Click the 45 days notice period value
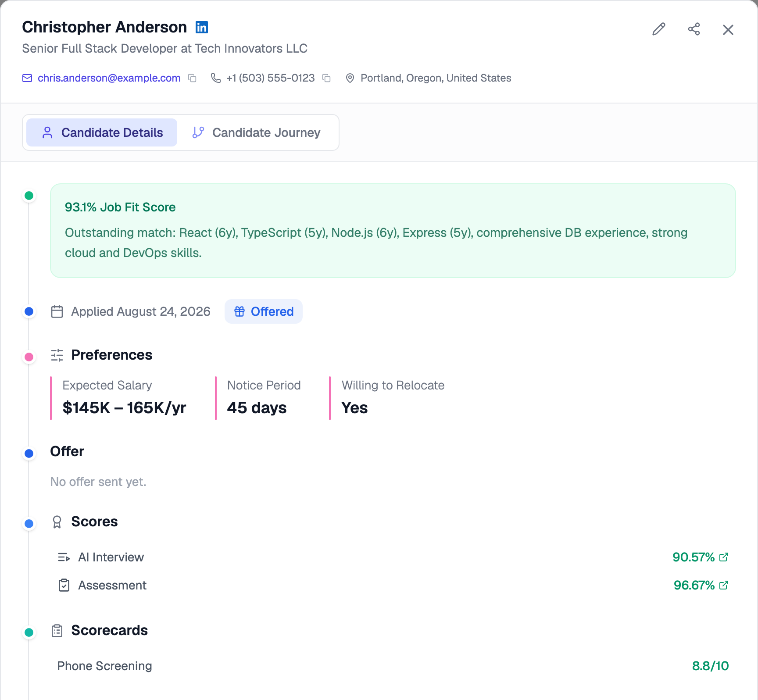The width and height of the screenshot is (758, 700). click(x=257, y=408)
